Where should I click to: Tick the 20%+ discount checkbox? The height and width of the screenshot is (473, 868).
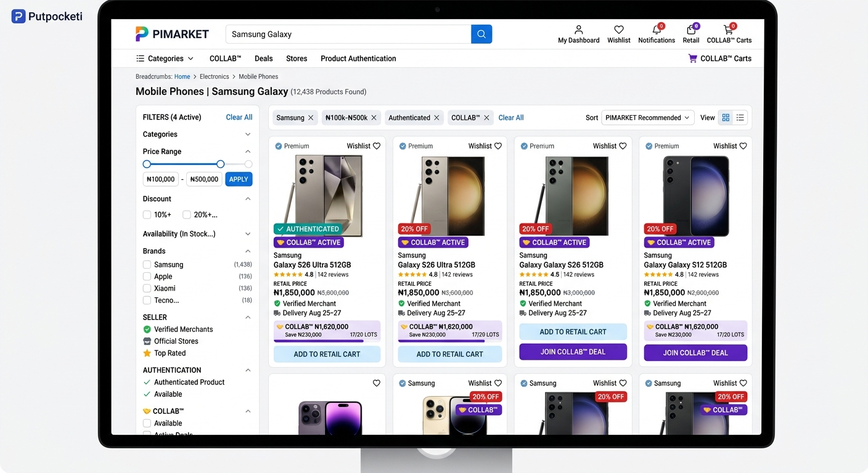(187, 215)
